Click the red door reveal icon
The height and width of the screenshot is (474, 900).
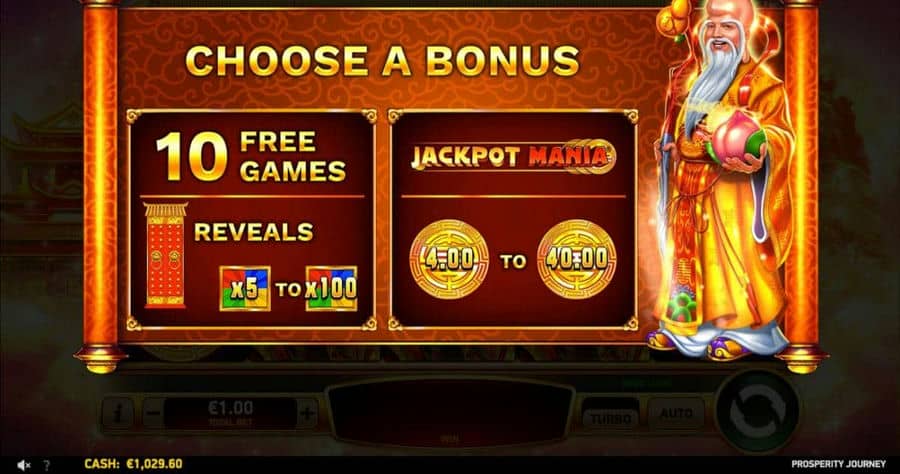[165, 255]
